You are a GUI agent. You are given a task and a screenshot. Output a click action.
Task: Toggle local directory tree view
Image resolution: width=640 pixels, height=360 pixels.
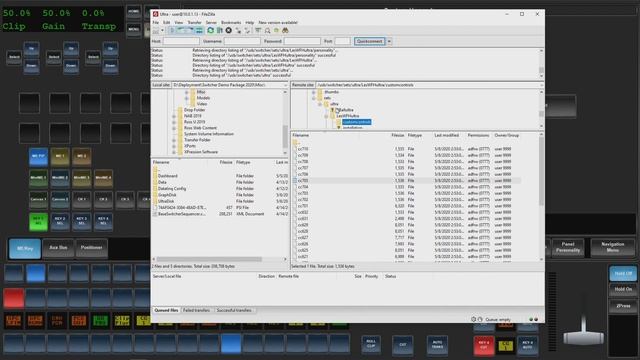click(181, 31)
